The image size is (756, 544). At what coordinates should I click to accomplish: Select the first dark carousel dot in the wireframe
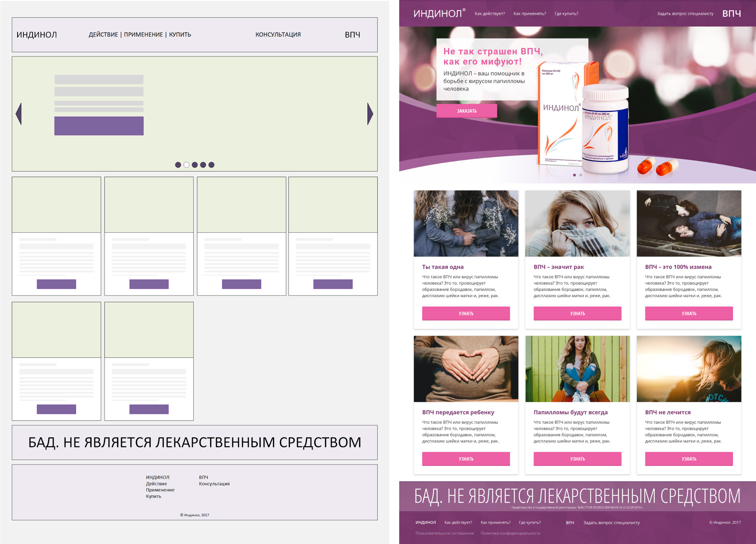pos(178,165)
